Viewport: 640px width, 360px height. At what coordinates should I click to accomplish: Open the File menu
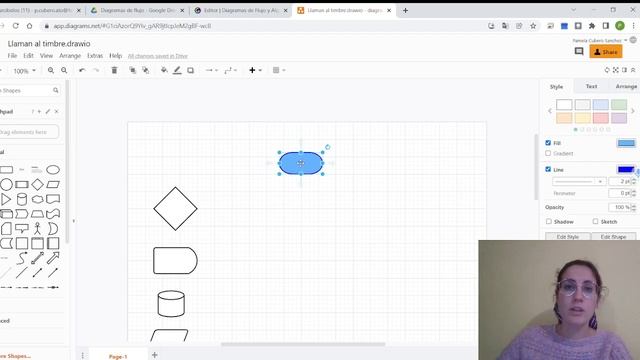[12, 56]
